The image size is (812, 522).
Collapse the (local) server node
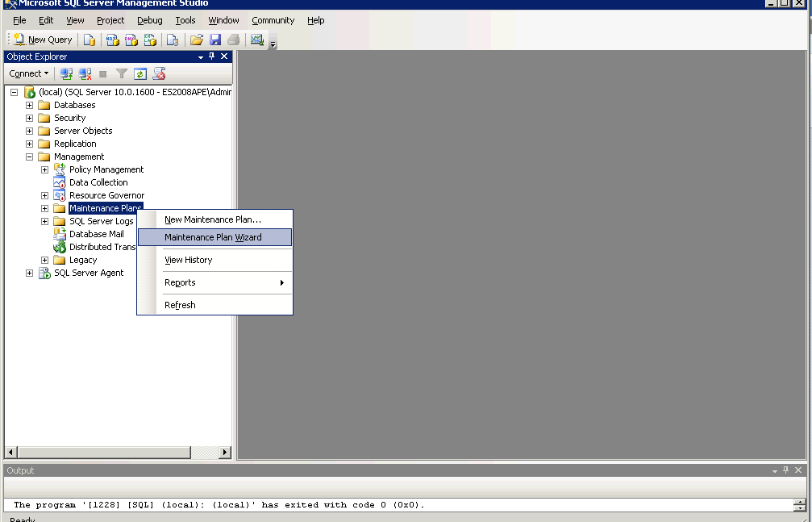point(15,92)
